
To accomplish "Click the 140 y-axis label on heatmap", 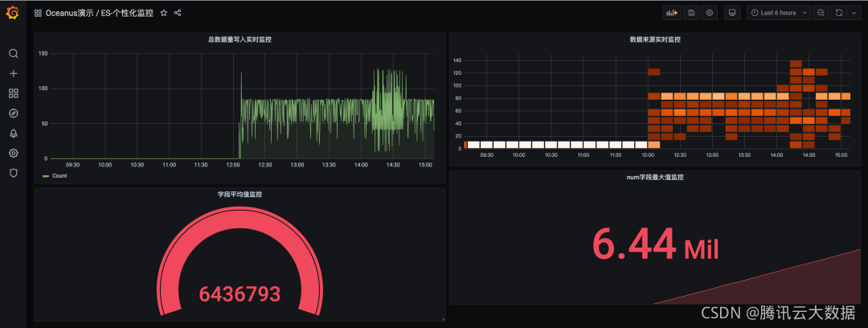I will click(x=457, y=60).
